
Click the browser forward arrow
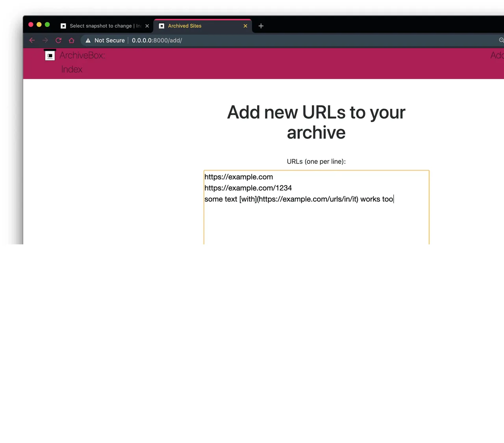click(45, 40)
